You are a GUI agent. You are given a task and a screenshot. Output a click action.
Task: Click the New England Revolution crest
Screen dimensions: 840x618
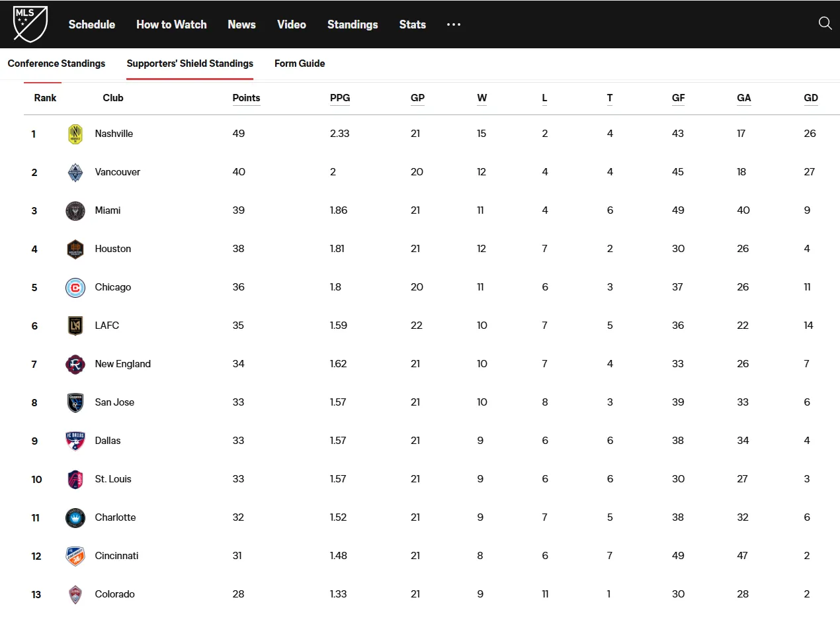click(75, 365)
